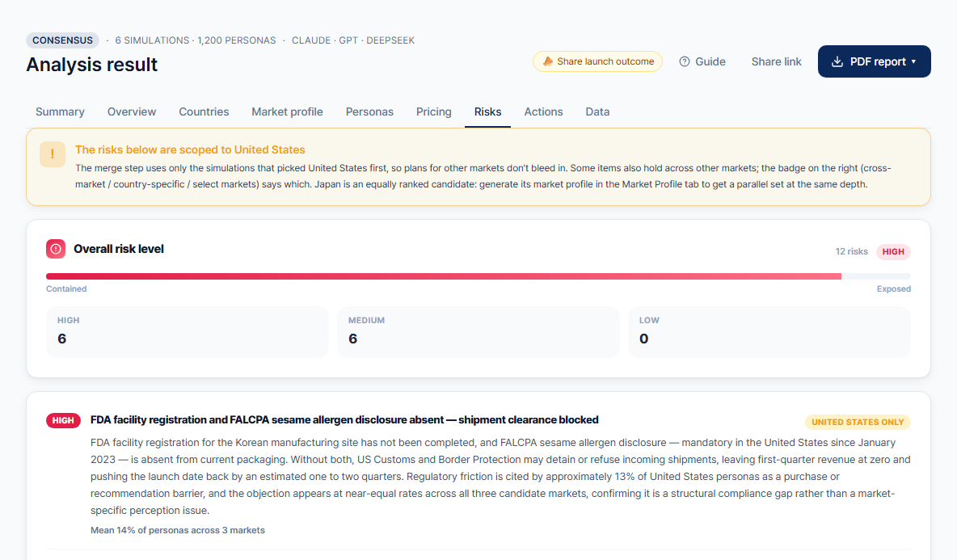Click the red HIGH tag on FDA risk
Image resolution: width=957 pixels, height=560 pixels.
click(64, 420)
